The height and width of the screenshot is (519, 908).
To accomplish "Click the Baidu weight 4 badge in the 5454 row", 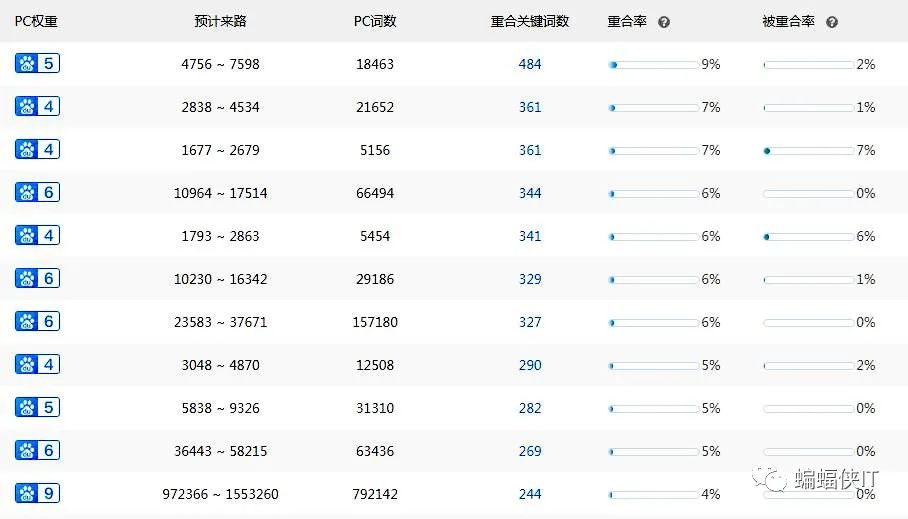I will click(37, 235).
